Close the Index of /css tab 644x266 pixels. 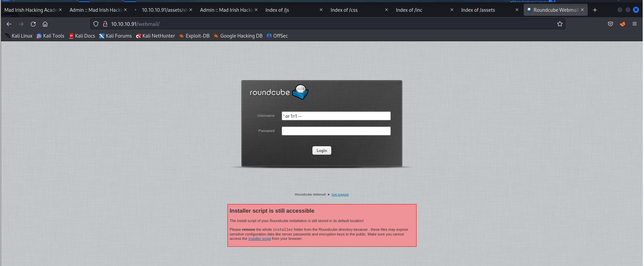(387, 10)
